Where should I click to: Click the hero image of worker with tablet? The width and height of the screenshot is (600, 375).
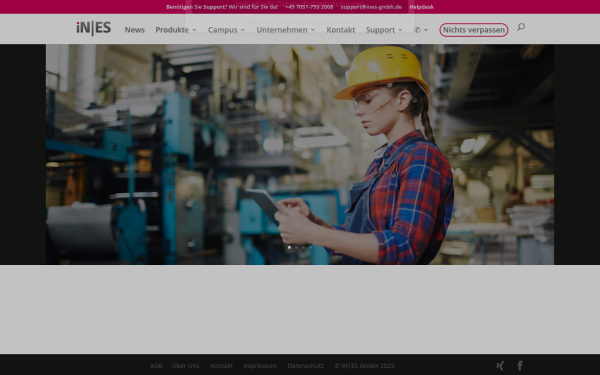tap(300, 154)
